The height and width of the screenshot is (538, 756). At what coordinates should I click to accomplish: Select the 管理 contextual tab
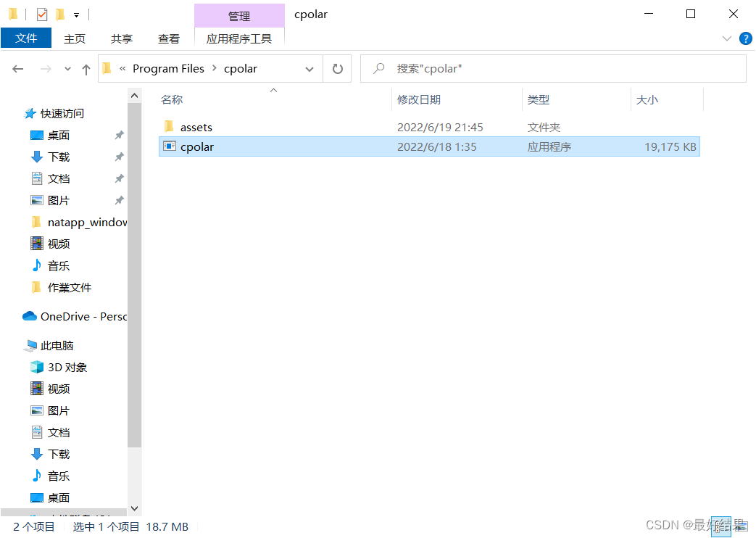pyautogui.click(x=239, y=16)
